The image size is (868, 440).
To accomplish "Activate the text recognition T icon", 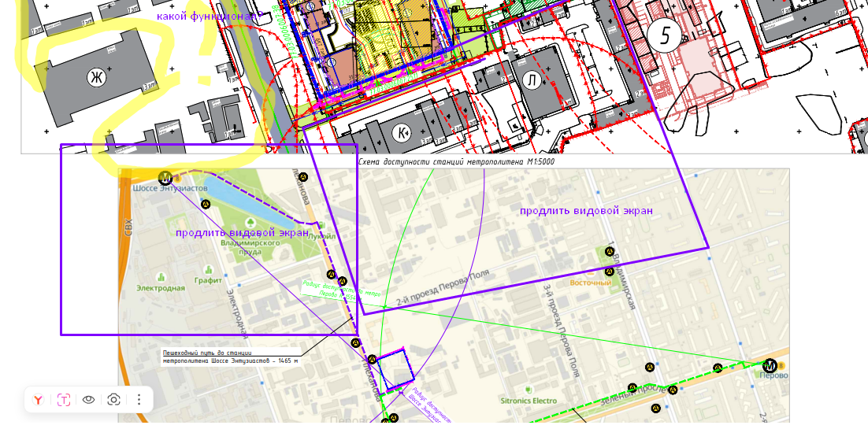I will click(64, 400).
